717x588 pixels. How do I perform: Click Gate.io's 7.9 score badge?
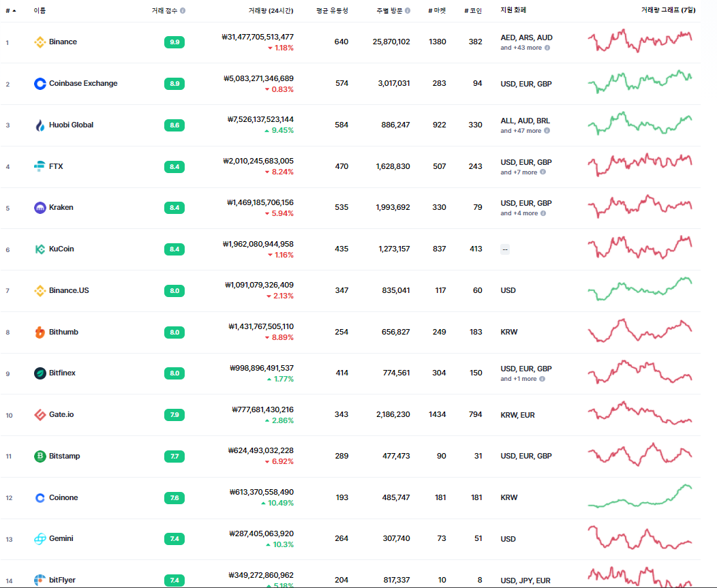[x=174, y=415]
